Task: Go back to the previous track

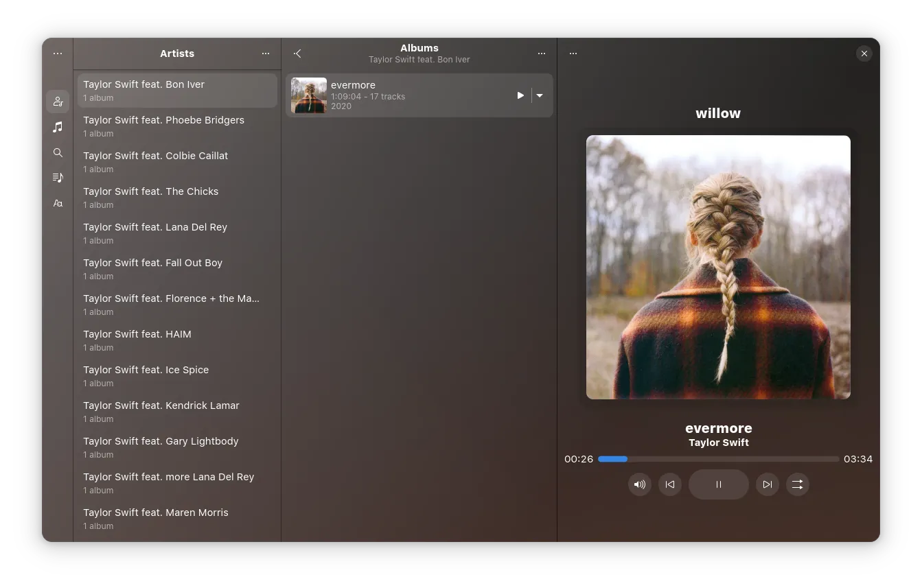Action: pos(670,484)
